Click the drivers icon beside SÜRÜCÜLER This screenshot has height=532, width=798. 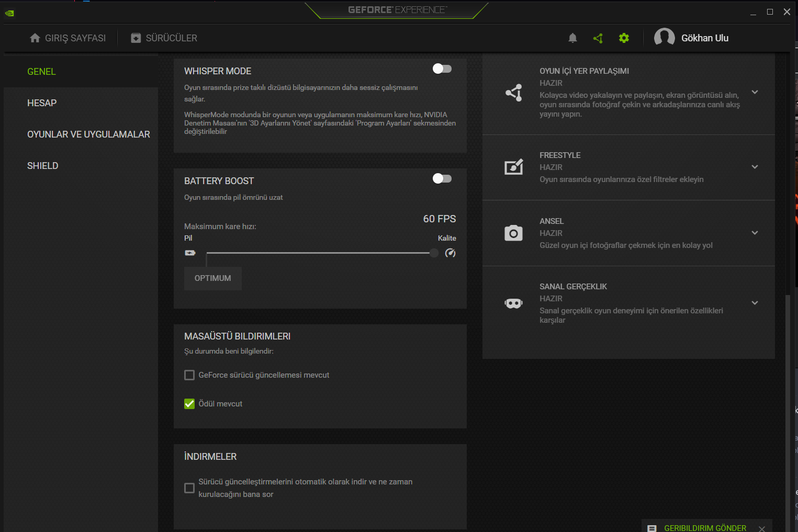(x=136, y=38)
